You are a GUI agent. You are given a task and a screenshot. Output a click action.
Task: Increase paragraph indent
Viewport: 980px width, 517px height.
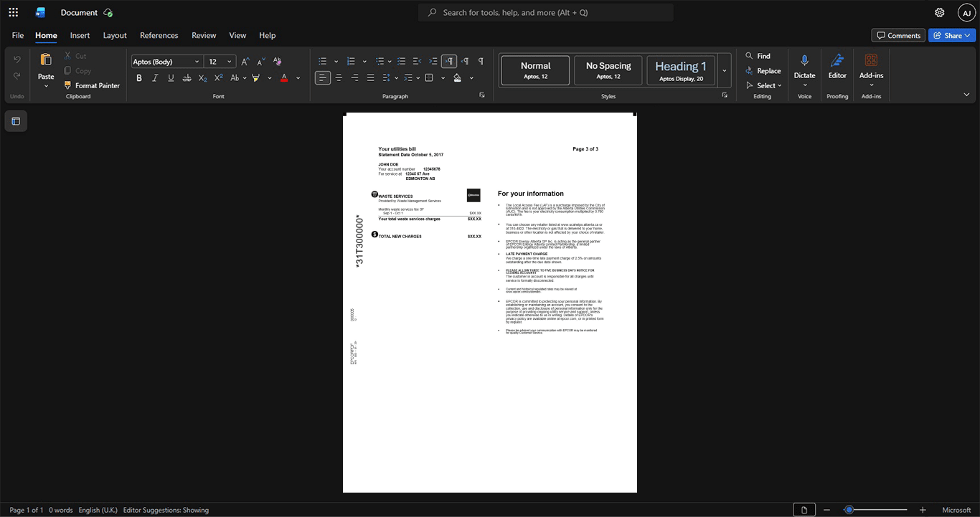click(433, 62)
